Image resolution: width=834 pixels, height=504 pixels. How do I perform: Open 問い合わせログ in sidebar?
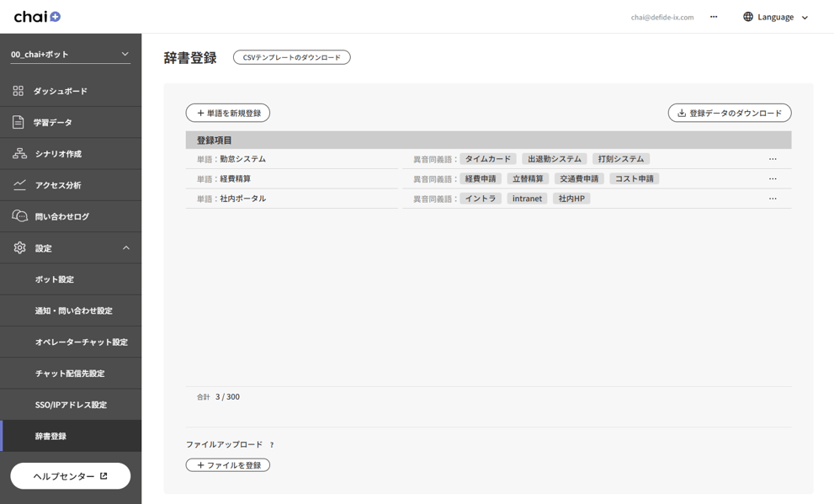point(71,216)
